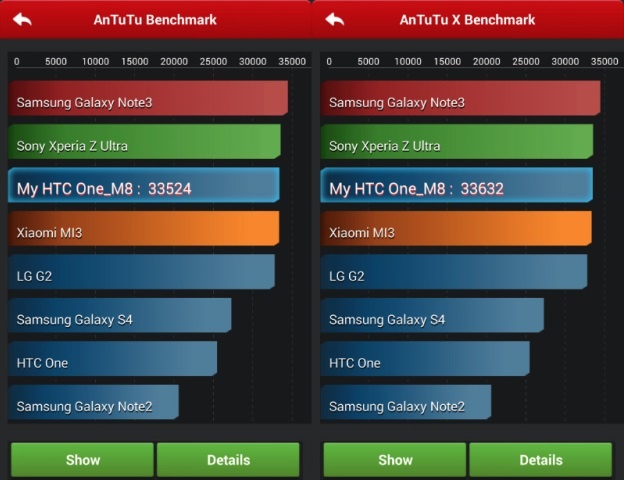The image size is (624, 480).
Task: Click the 25000 axis label in AnTuTu Benchmark
Action: [213, 61]
